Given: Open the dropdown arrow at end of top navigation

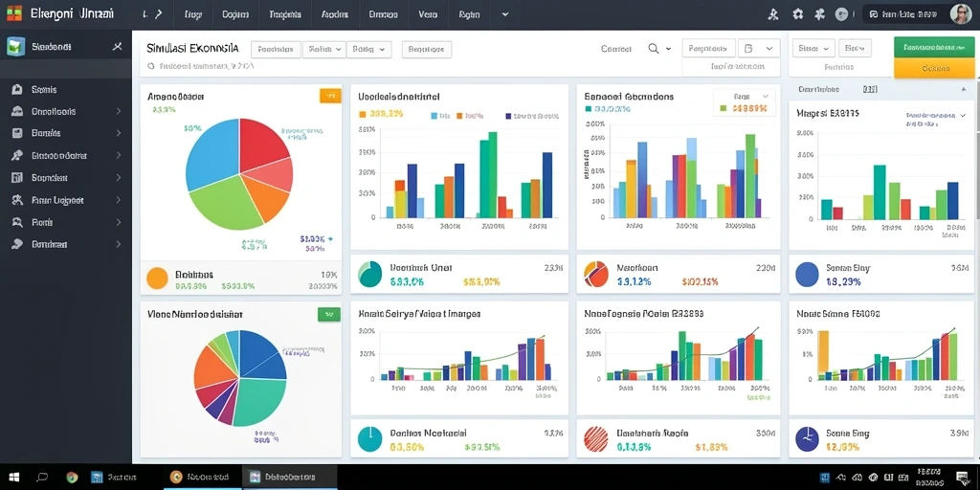Looking at the screenshot, I should 505,14.
